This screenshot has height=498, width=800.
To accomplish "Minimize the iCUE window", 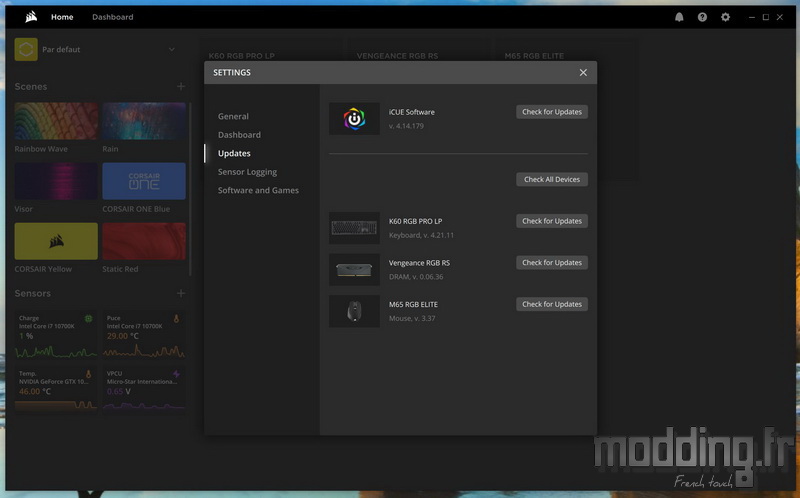I will pyautogui.click(x=752, y=17).
